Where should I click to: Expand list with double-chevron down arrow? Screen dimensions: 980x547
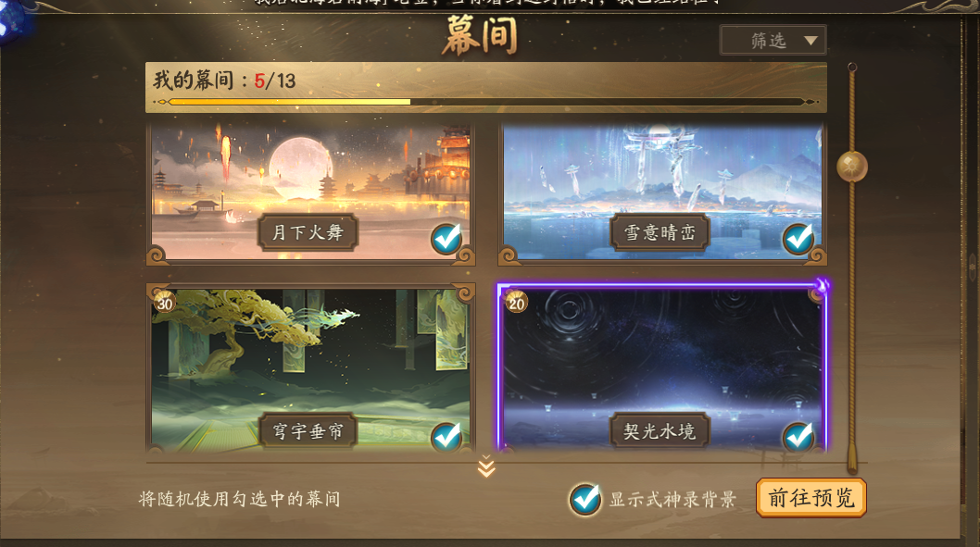pyautogui.click(x=486, y=466)
